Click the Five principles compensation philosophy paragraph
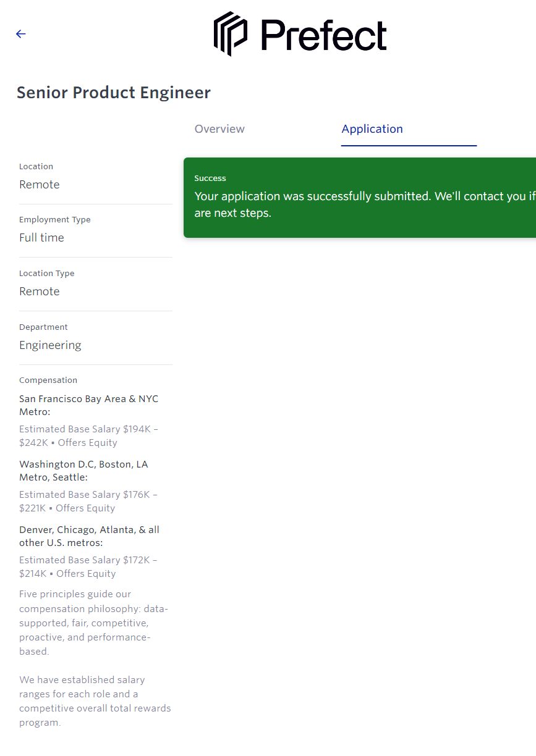This screenshot has width=536, height=756. [93, 623]
